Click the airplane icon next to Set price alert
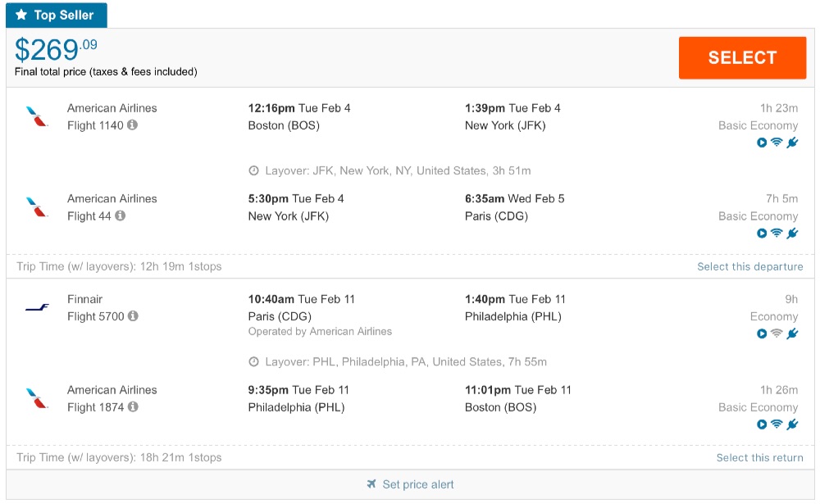This screenshot has width=820, height=504. point(372,484)
